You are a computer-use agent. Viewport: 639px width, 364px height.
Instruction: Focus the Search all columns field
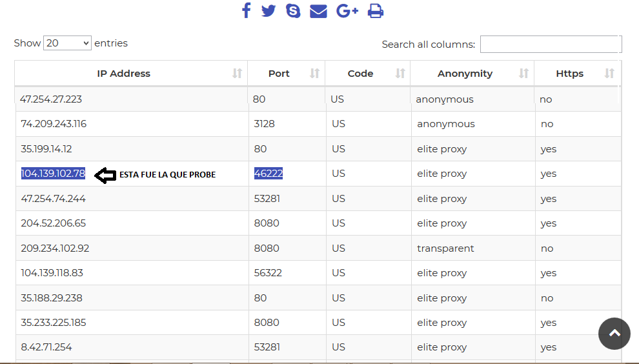[551, 44]
